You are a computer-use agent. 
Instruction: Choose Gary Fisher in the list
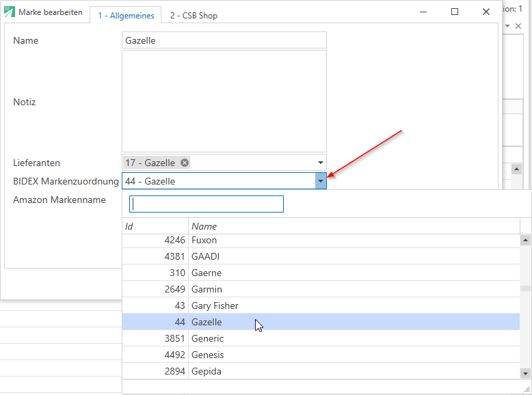pyautogui.click(x=321, y=305)
